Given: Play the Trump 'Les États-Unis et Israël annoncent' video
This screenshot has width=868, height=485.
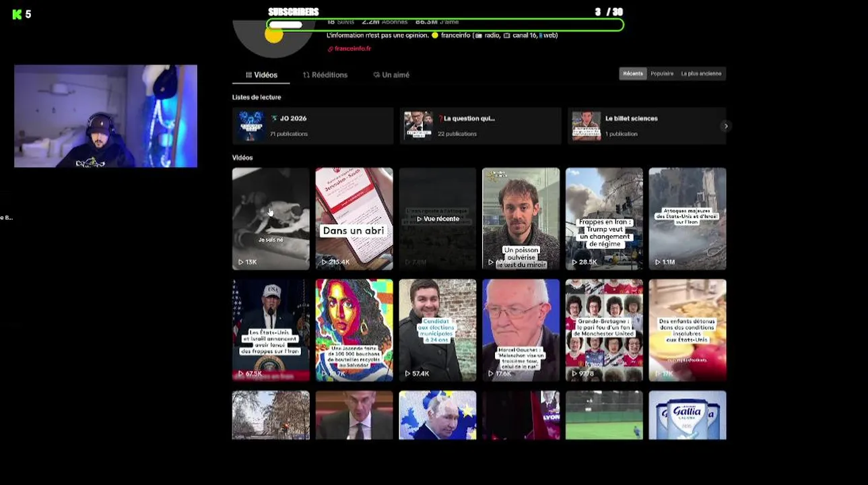Looking at the screenshot, I should [271, 330].
